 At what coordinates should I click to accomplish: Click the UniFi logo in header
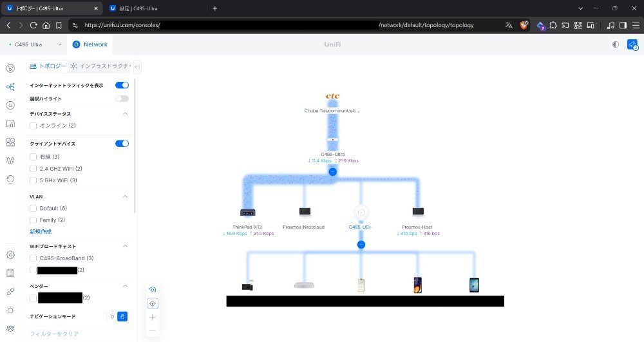(x=332, y=44)
